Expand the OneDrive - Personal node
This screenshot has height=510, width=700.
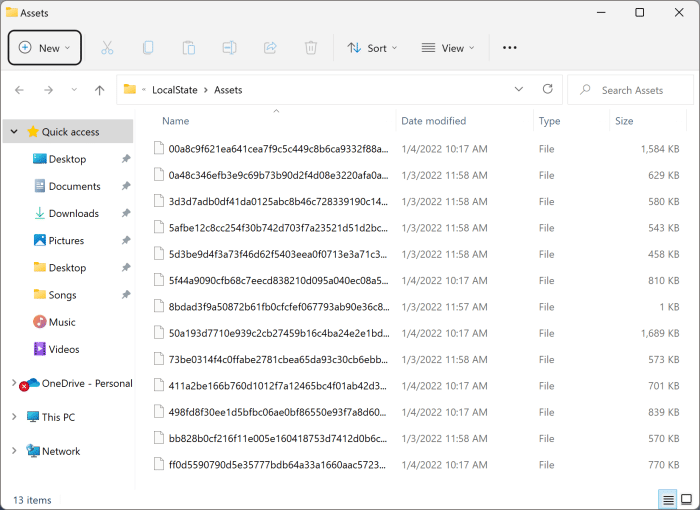pyautogui.click(x=14, y=383)
